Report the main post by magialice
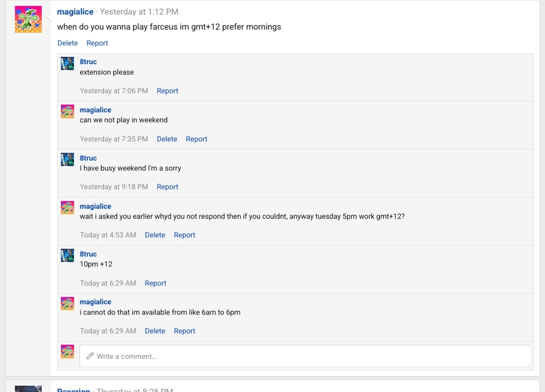Image resolution: width=545 pixels, height=392 pixels. 97,43
